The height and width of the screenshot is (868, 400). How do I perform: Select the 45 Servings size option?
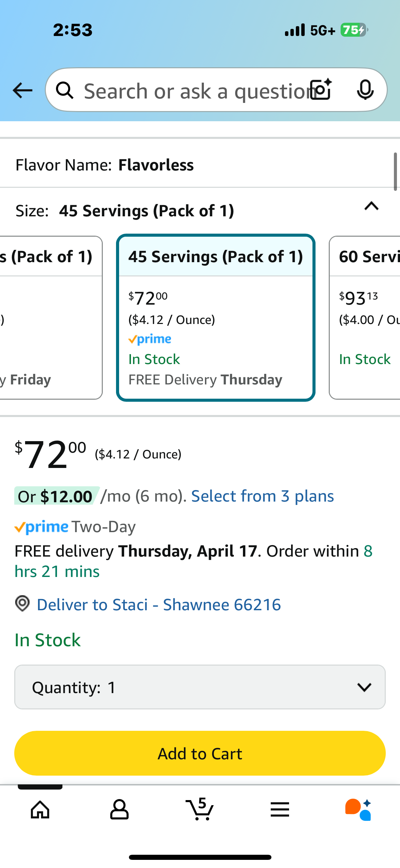[x=216, y=318]
